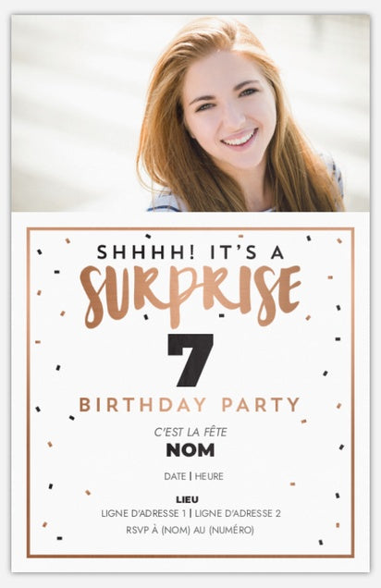The width and height of the screenshot is (381, 588).
Task: Click the bold "NOM" placeholder
Action: click(x=190, y=450)
